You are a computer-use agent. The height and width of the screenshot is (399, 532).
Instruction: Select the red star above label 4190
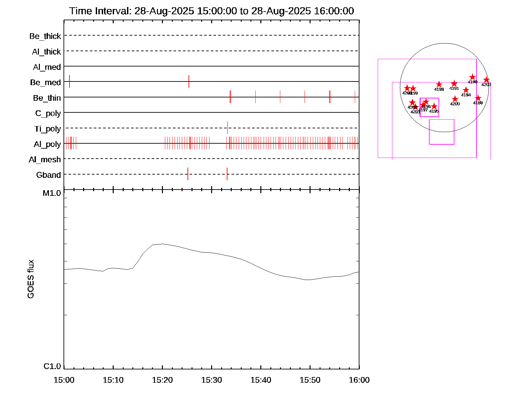click(x=472, y=77)
